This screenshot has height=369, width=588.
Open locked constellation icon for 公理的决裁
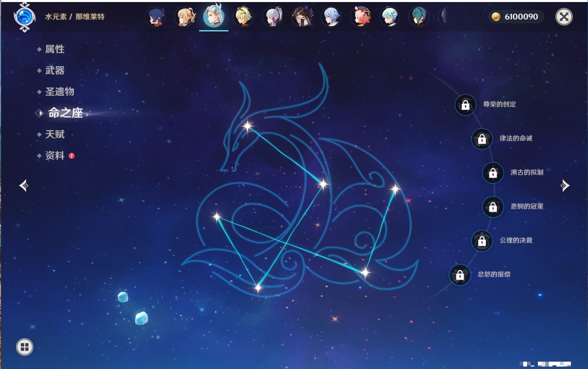pos(482,241)
